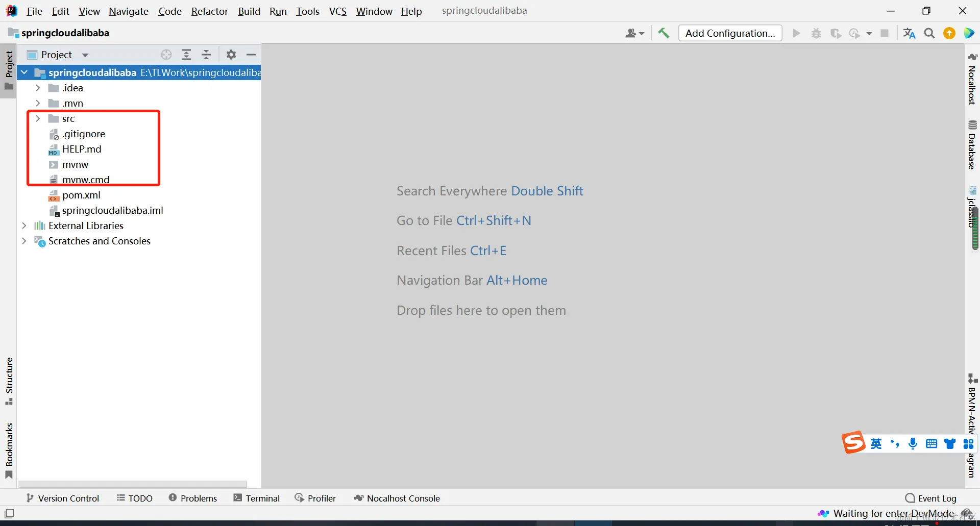Image resolution: width=980 pixels, height=526 pixels.
Task: Select HELP.md file in tree
Action: [82, 149]
